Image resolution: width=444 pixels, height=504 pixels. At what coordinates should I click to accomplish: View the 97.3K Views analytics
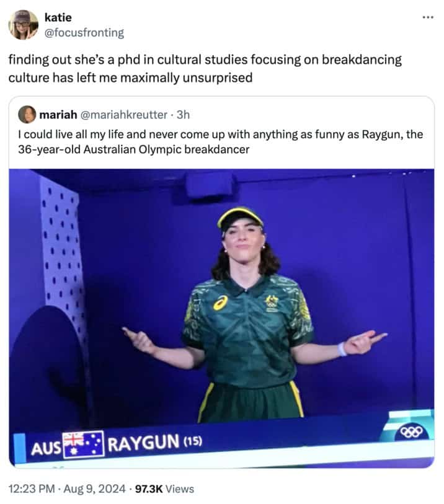tap(164, 489)
